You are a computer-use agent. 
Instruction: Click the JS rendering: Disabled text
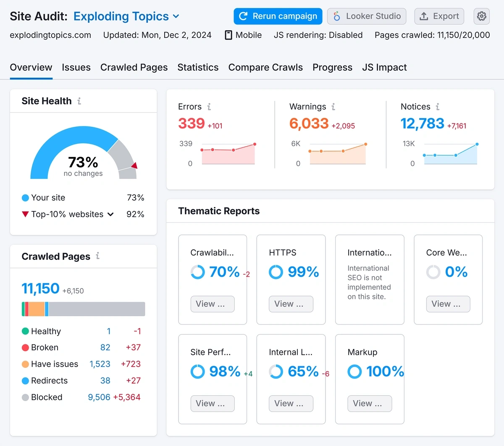(318, 35)
